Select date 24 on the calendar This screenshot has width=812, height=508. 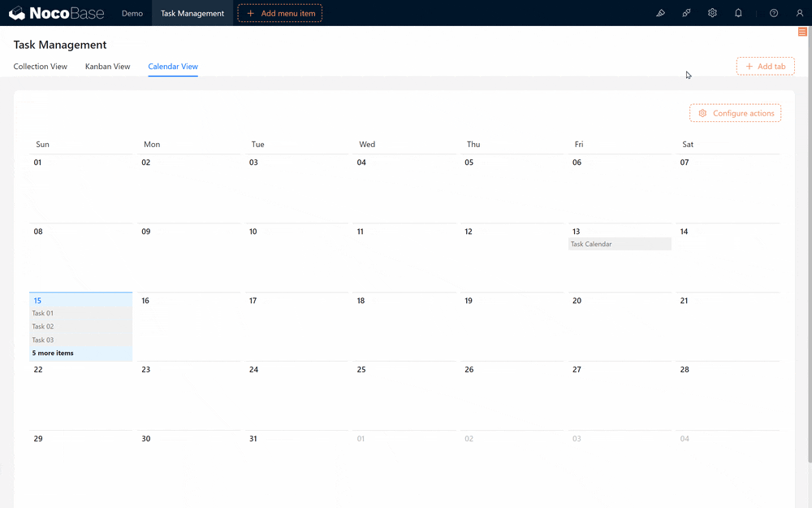[x=253, y=370]
